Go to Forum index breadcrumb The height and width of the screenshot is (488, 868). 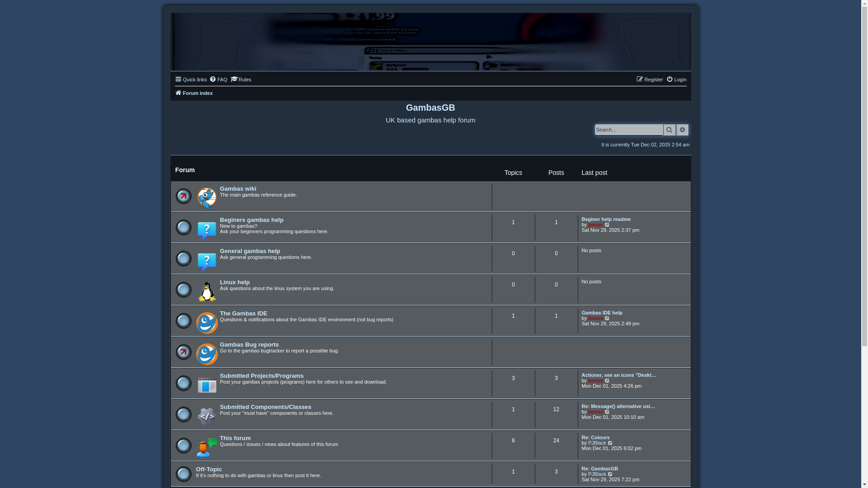pos(194,93)
